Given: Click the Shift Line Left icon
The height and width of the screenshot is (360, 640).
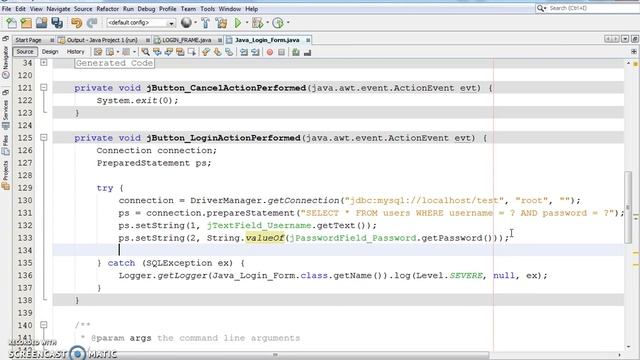Looking at the screenshot, I should [x=244, y=52].
